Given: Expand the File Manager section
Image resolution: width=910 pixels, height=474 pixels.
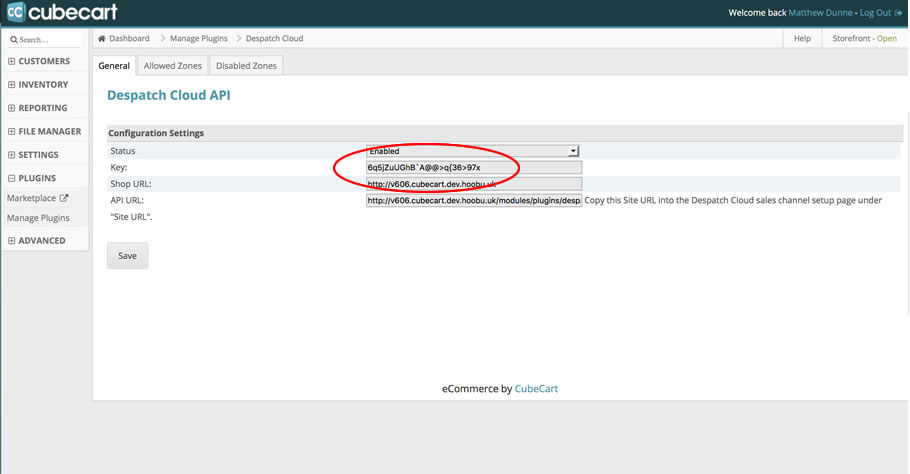Looking at the screenshot, I should coord(45,131).
